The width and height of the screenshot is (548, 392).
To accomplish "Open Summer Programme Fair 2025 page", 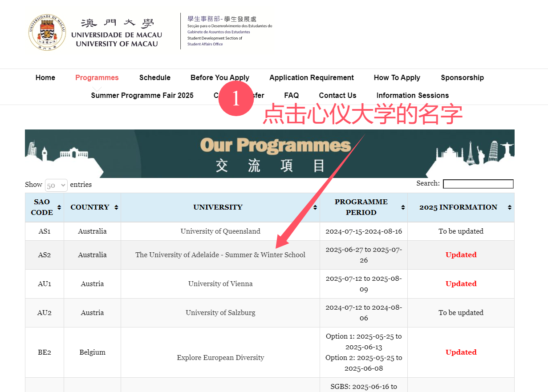I will click(x=142, y=95).
